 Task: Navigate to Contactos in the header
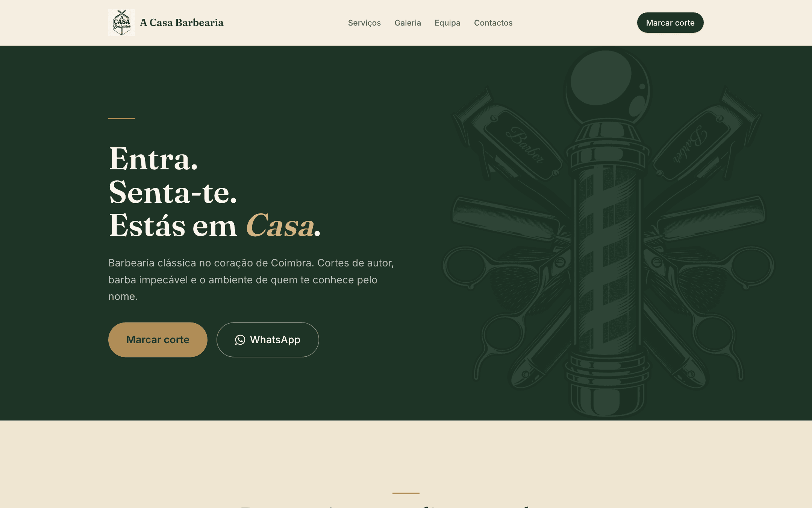(x=493, y=23)
